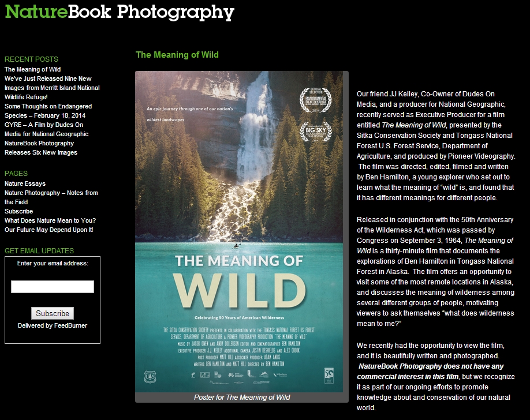Click the article title 'The Meaning of Wild'
The width and height of the screenshot is (530, 420).
(x=177, y=55)
